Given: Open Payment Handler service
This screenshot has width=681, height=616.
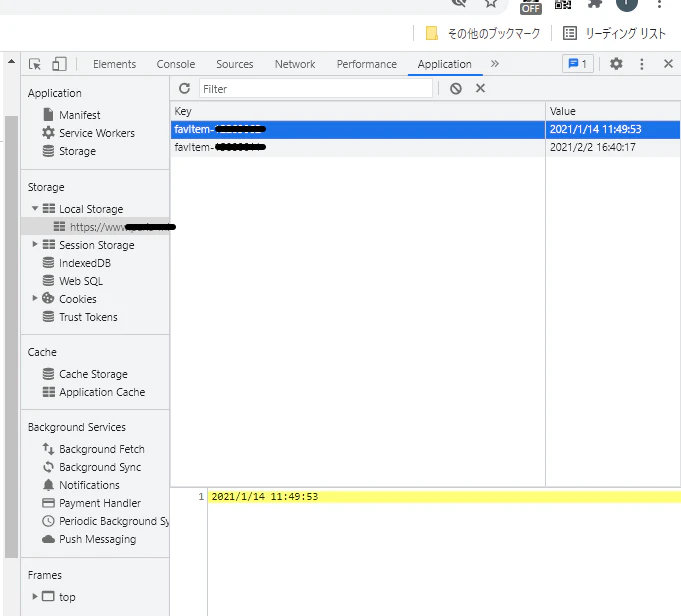Looking at the screenshot, I should pyautogui.click(x=100, y=503).
